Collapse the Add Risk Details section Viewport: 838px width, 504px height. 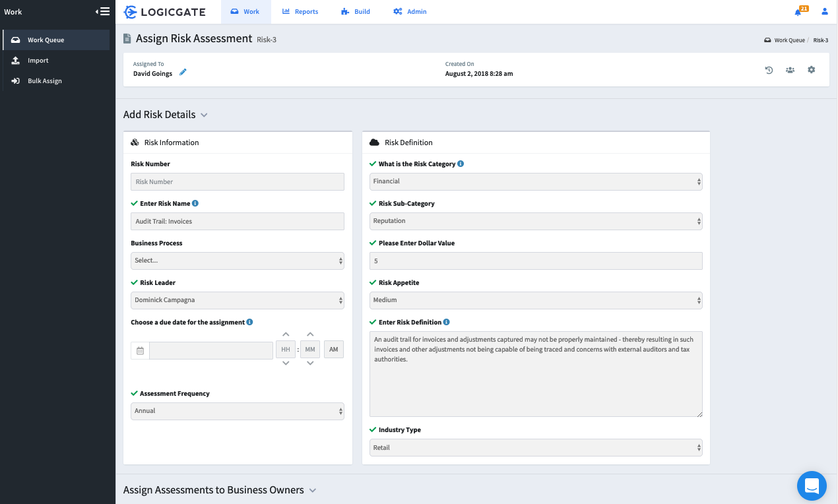[205, 114]
